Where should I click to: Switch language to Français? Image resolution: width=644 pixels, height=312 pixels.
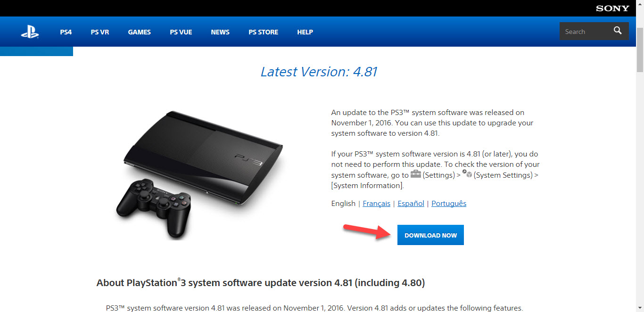(x=377, y=204)
